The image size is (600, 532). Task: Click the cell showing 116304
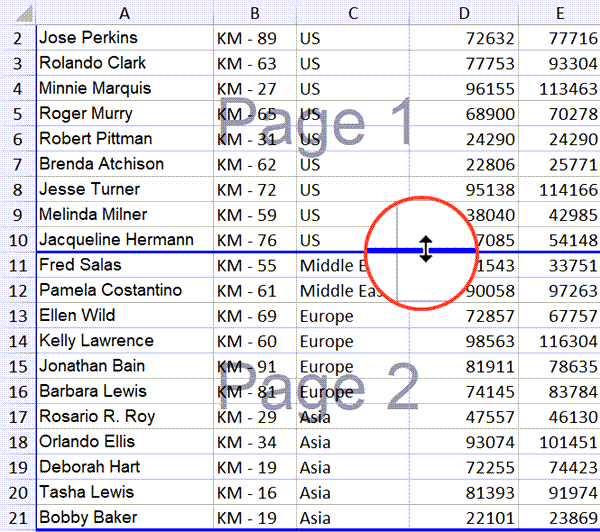(564, 341)
